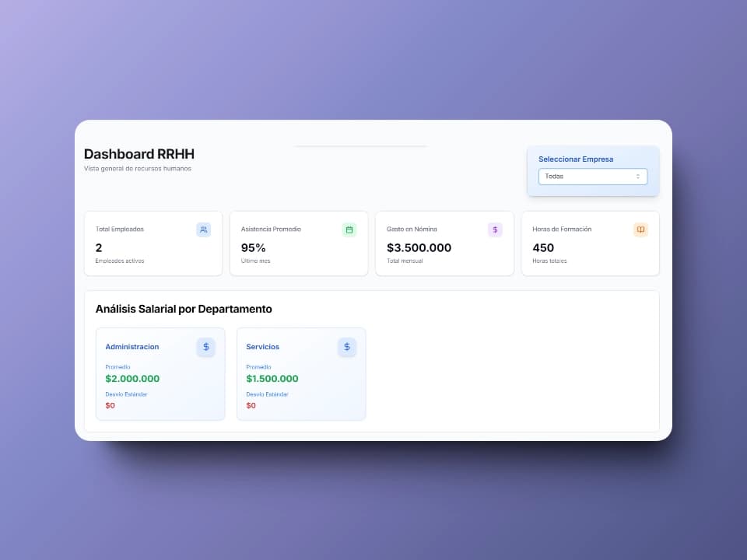
Task: Click the dollar icon on Servicios card
Action: point(347,347)
